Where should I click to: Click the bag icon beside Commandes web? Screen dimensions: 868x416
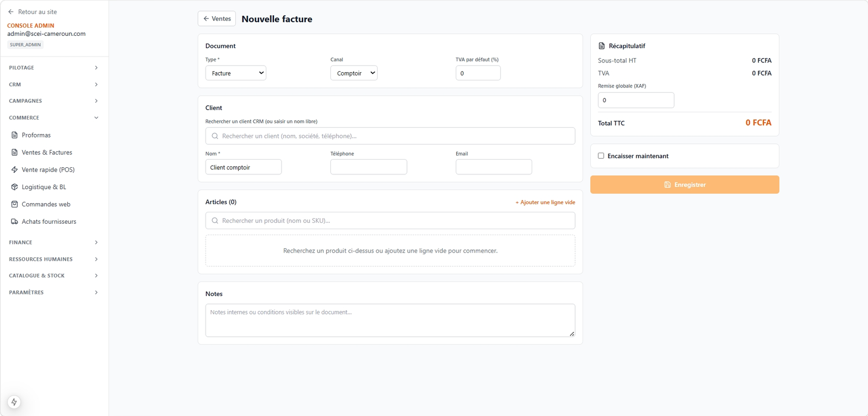point(15,204)
